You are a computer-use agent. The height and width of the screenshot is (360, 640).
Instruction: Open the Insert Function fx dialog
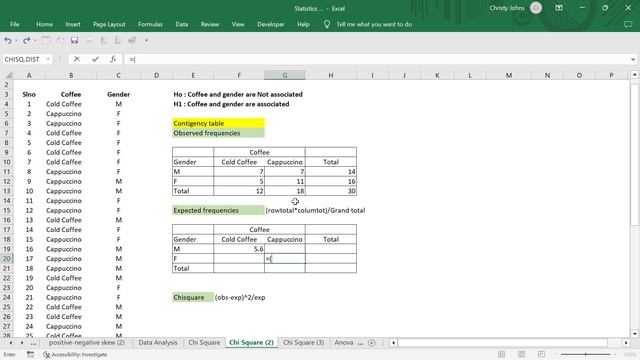coord(113,59)
